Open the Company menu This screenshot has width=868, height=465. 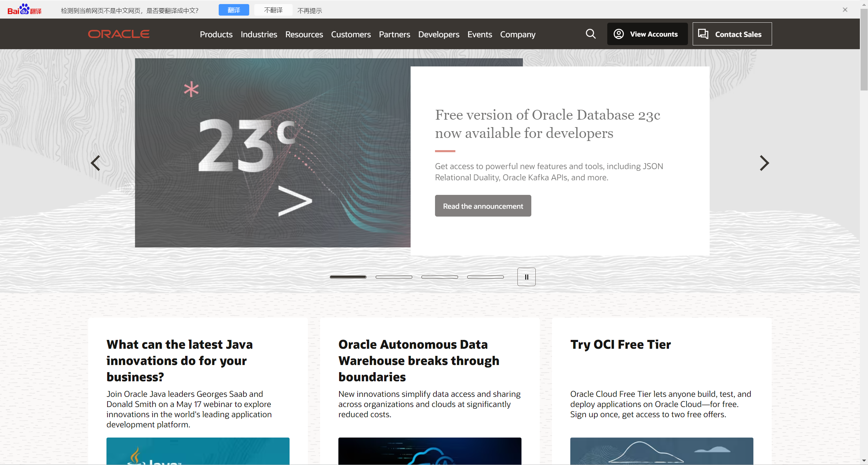point(518,34)
